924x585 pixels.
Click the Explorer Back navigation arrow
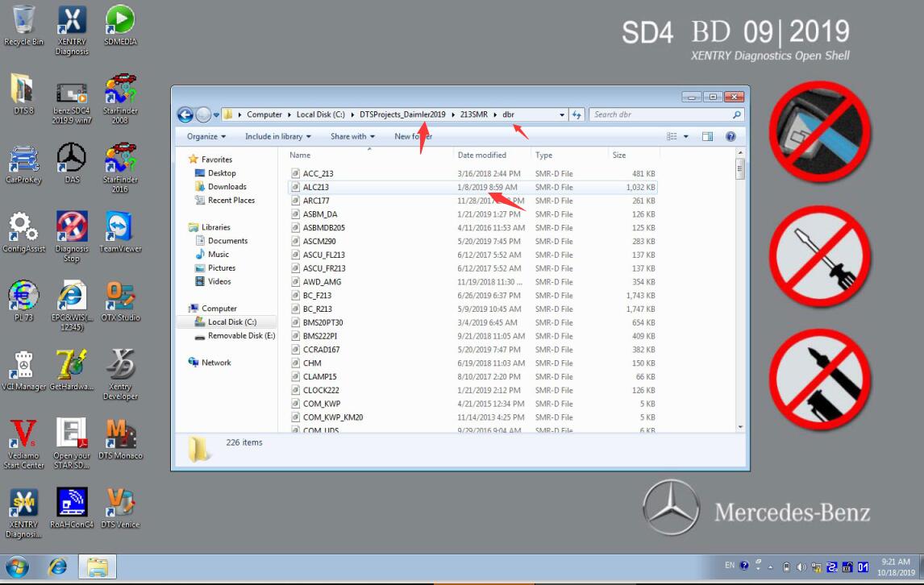click(x=185, y=115)
